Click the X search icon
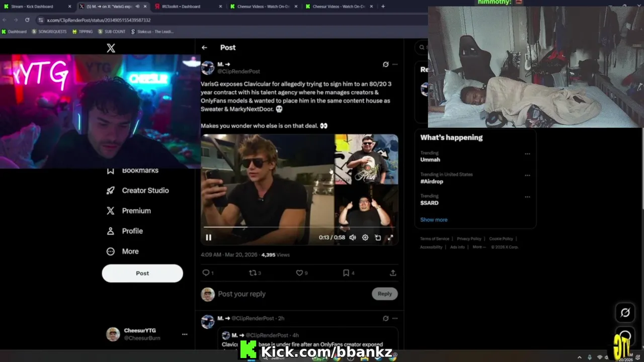The width and height of the screenshot is (644, 362). pos(422,47)
